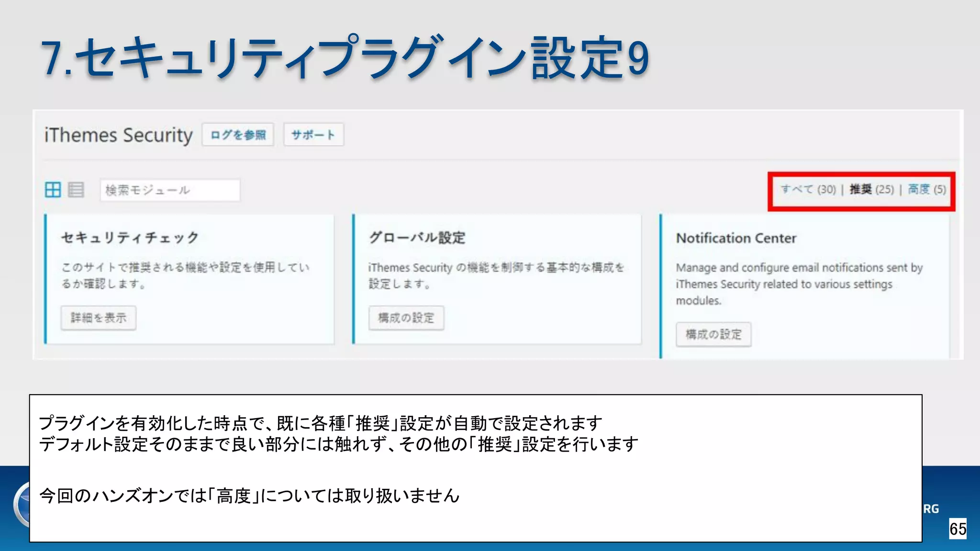Click the slide page number 65
This screenshot has width=980, height=551.
click(958, 529)
